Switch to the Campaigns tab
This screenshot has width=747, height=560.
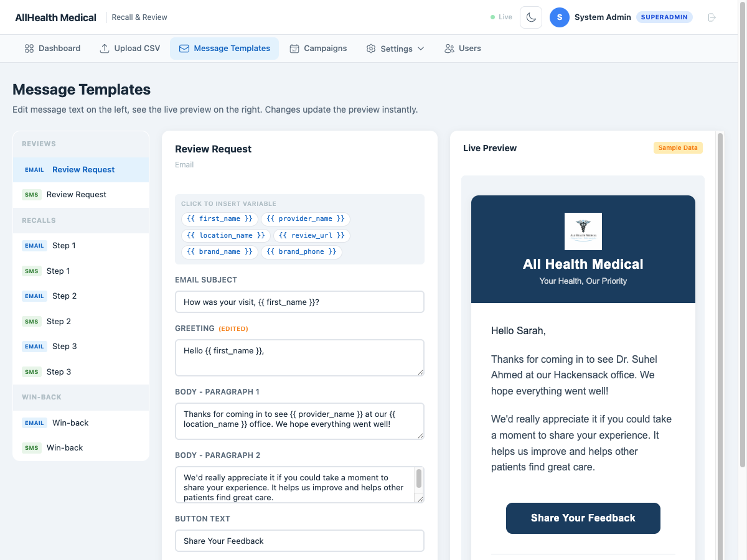[319, 48]
